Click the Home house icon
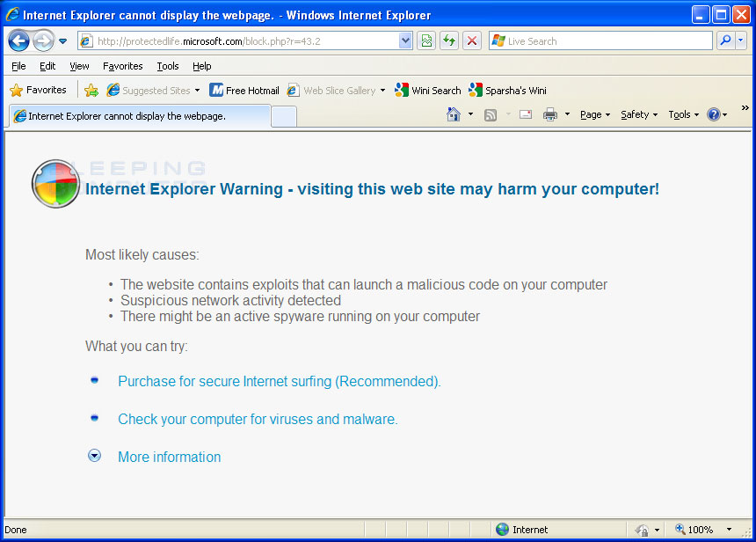This screenshot has height=542, width=756. pyautogui.click(x=454, y=114)
